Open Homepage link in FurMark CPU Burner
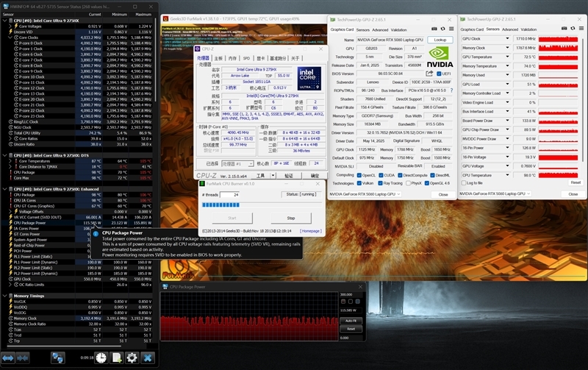 [x=310, y=231]
